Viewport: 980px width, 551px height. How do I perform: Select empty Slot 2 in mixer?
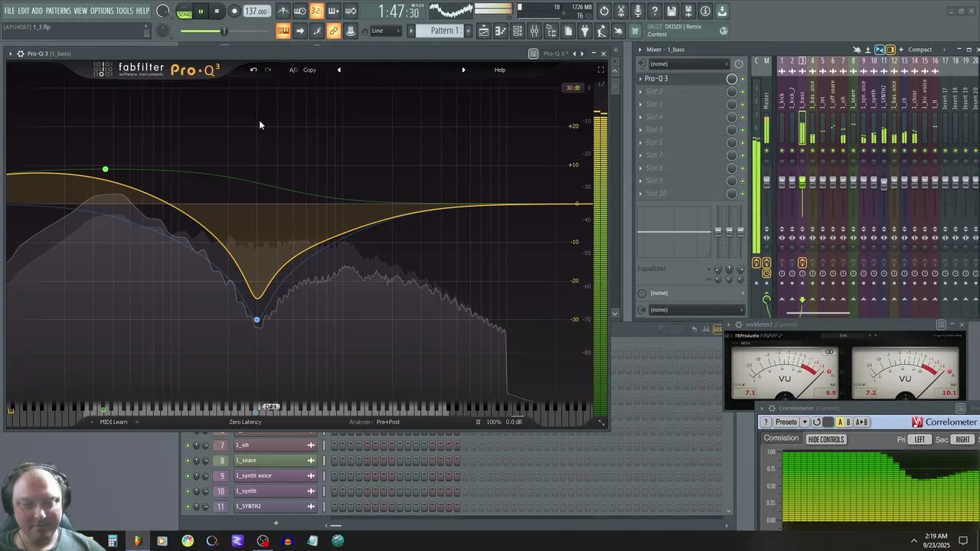pyautogui.click(x=683, y=91)
